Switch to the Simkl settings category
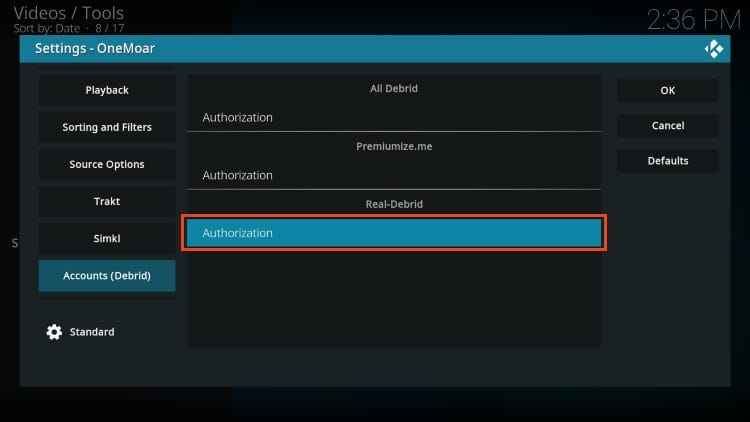The height and width of the screenshot is (422, 750). click(x=107, y=238)
